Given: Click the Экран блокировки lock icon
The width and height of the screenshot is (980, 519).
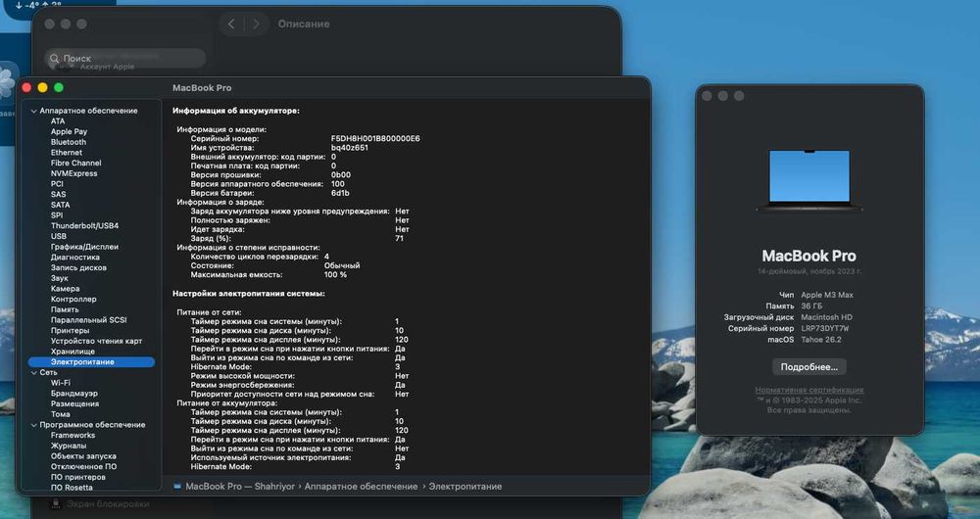Looking at the screenshot, I should point(55,504).
